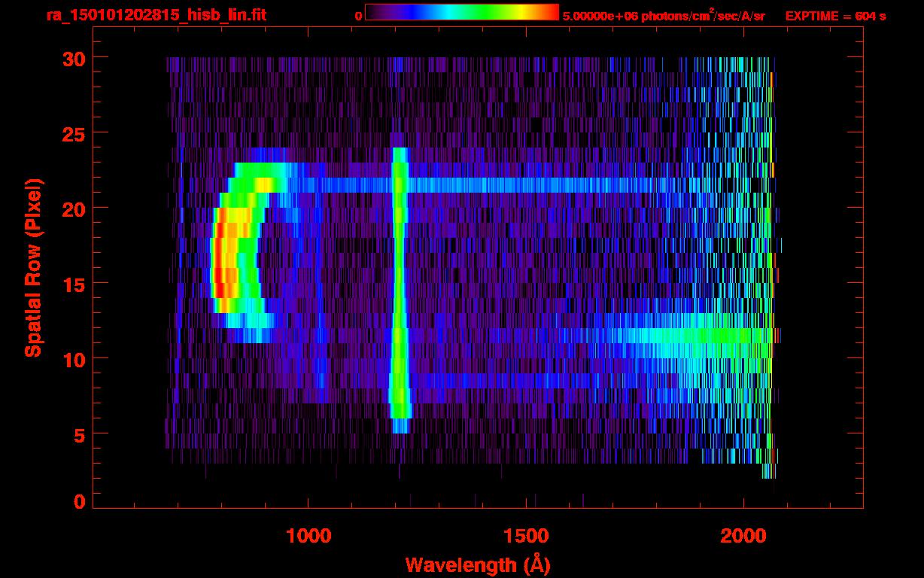Click the spatial row 0 tick label
Viewport: 924px width, 578px height.
click(x=80, y=501)
